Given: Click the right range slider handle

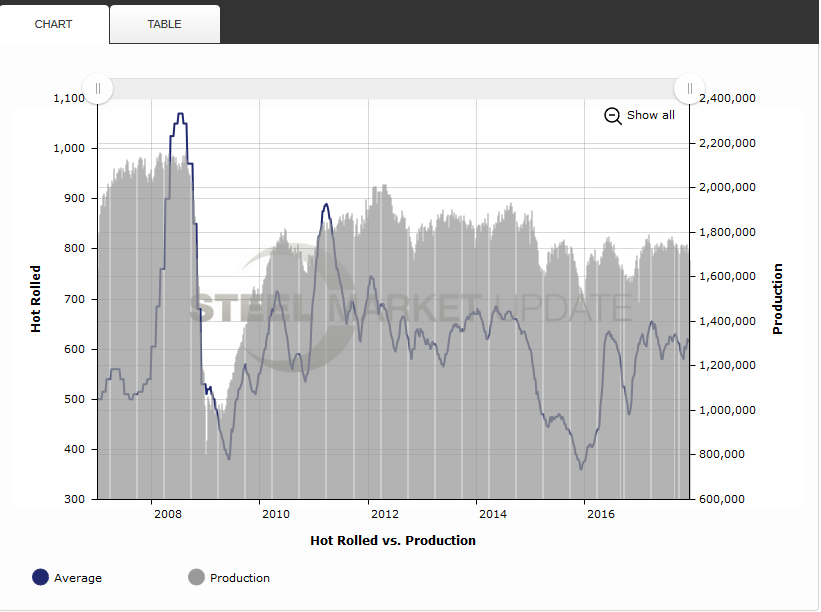Looking at the screenshot, I should (690, 89).
